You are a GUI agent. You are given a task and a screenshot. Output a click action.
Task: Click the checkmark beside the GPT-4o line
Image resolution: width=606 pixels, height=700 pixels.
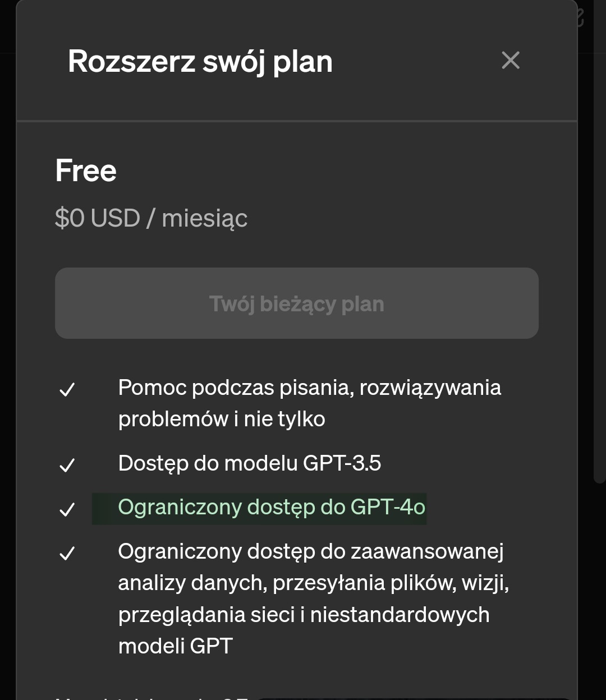click(x=67, y=509)
